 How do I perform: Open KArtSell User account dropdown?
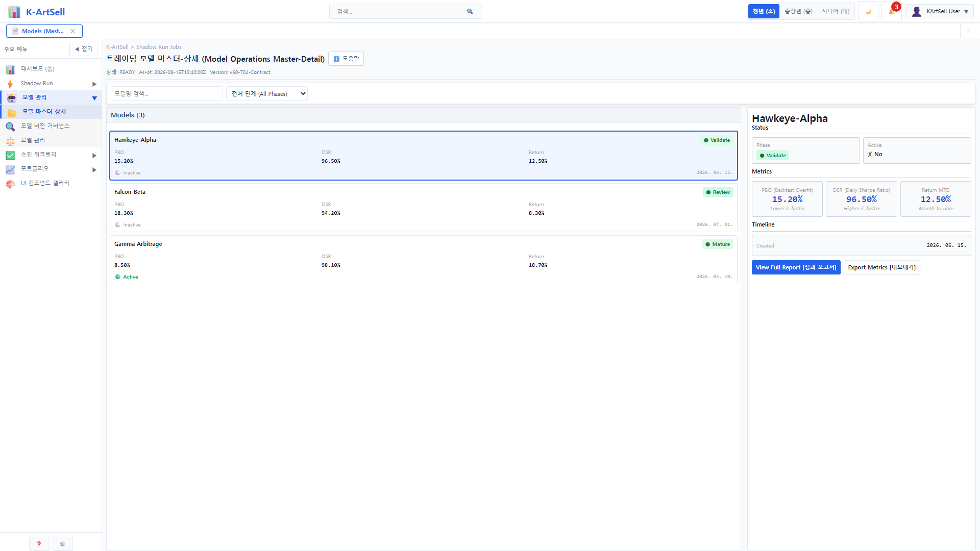(939, 11)
